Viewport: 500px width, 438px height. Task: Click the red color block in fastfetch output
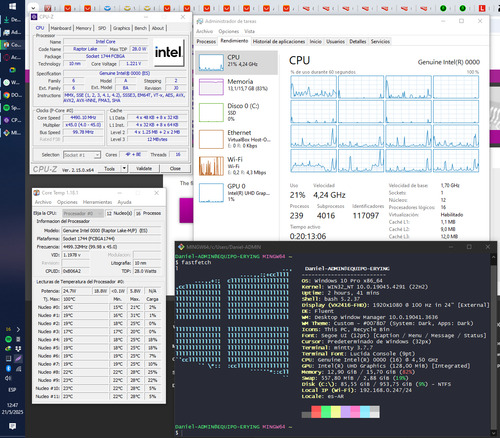coord(316,412)
